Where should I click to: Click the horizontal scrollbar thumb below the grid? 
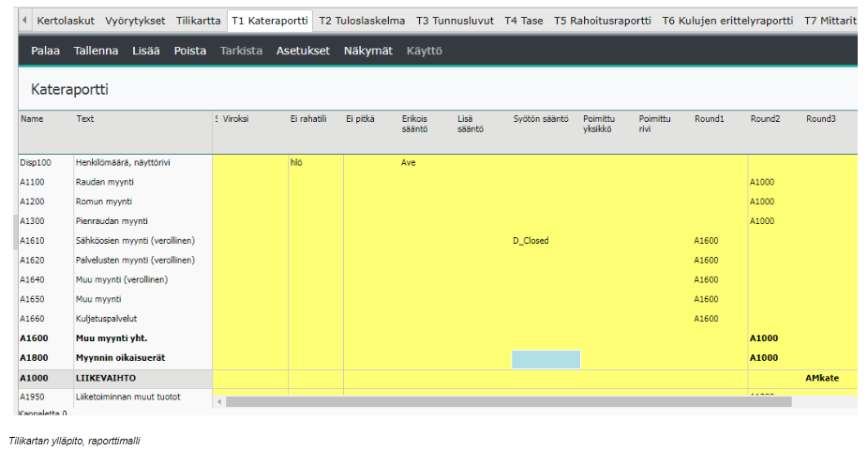(506, 401)
